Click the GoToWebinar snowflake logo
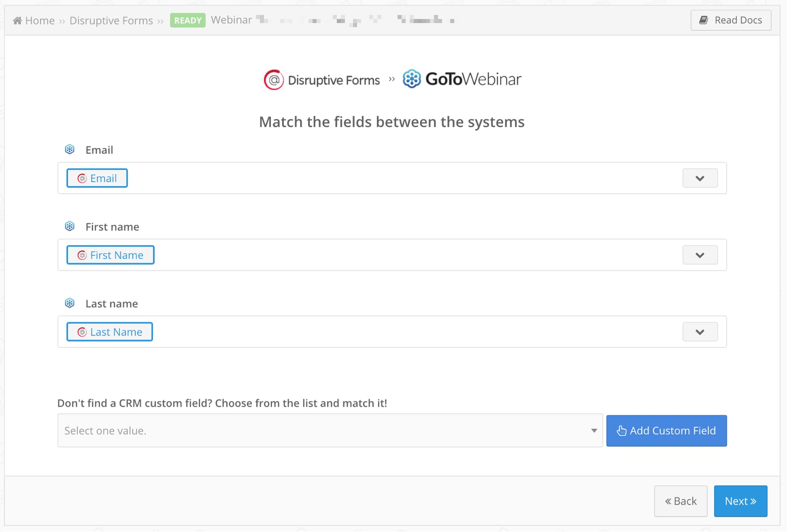The height and width of the screenshot is (532, 787). point(411,79)
